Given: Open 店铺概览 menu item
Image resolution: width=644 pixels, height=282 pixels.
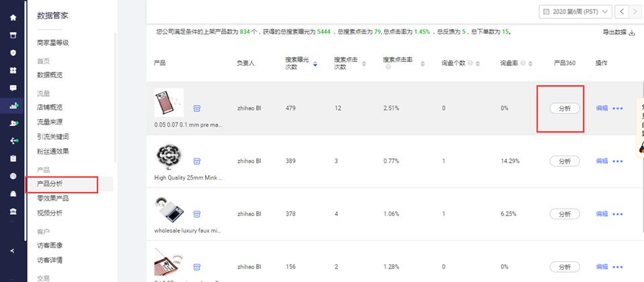Looking at the screenshot, I should (x=50, y=107).
